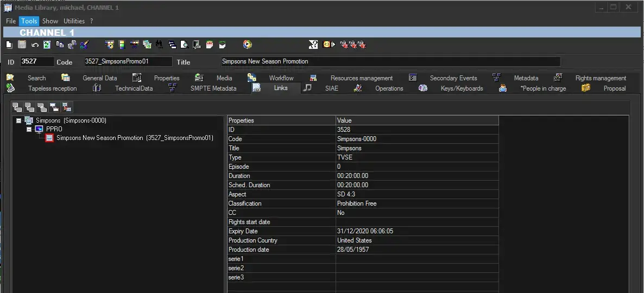
Task: Open the SMPTE Metadata tab
Action: 213,88
